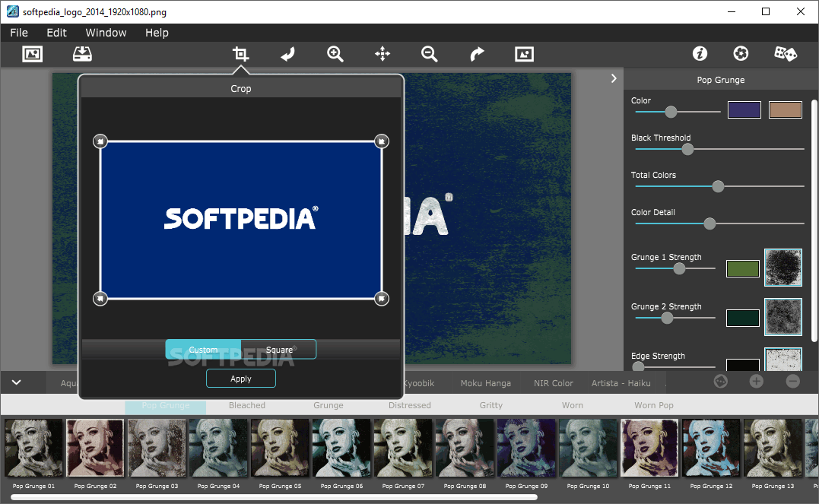This screenshot has height=504, width=819.
Task: Grab the bottom-left crop handle
Action: [100, 298]
